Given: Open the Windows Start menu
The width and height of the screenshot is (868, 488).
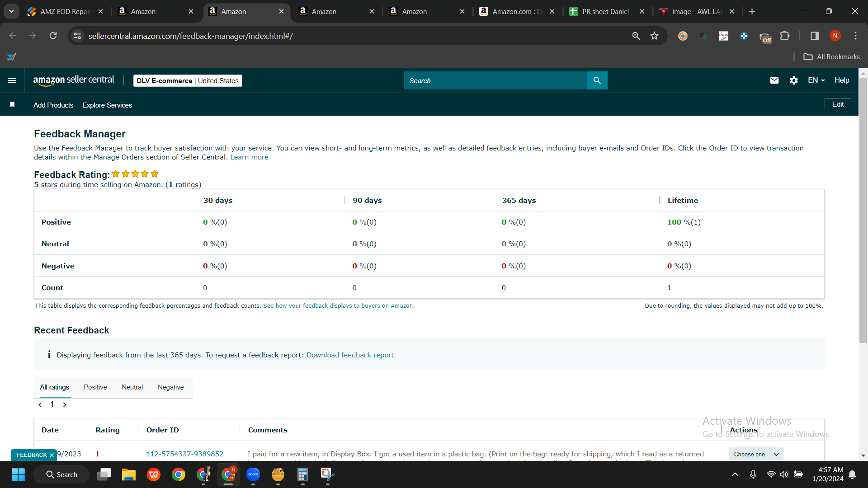Looking at the screenshot, I should point(19,474).
